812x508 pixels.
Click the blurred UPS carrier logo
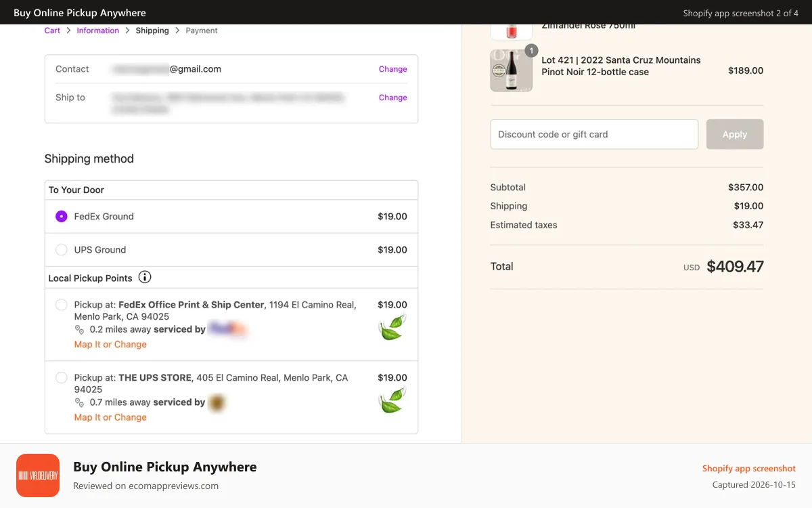pyautogui.click(x=217, y=403)
